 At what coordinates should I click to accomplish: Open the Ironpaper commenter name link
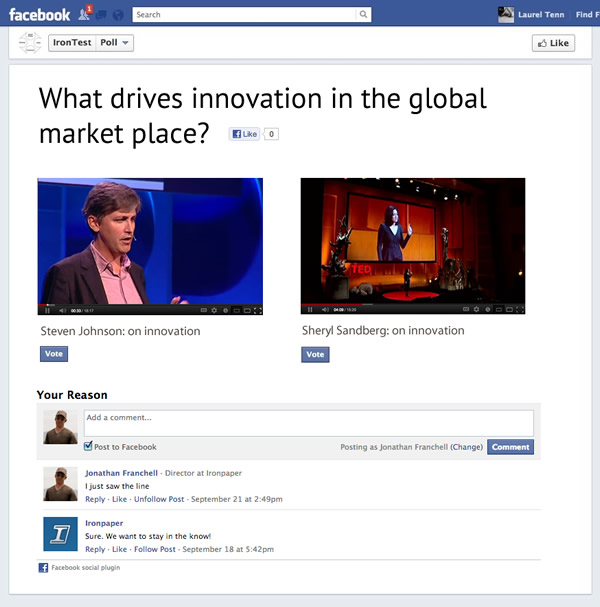pyautogui.click(x=104, y=523)
